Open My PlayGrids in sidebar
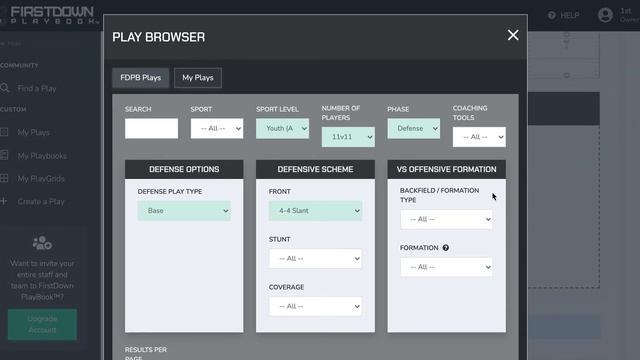Image resolution: width=640 pixels, height=360 pixels. tap(41, 179)
